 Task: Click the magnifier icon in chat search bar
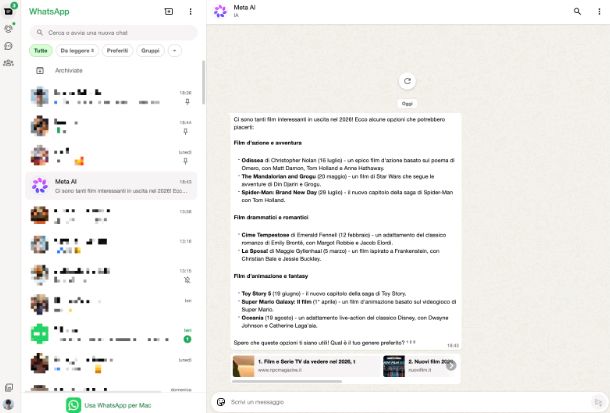[40, 33]
